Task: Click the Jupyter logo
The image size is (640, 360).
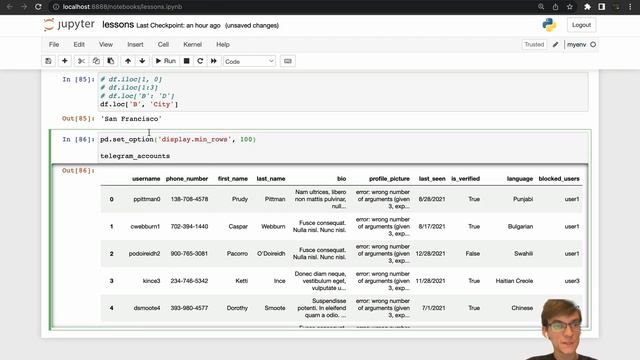Action: pos(69,25)
